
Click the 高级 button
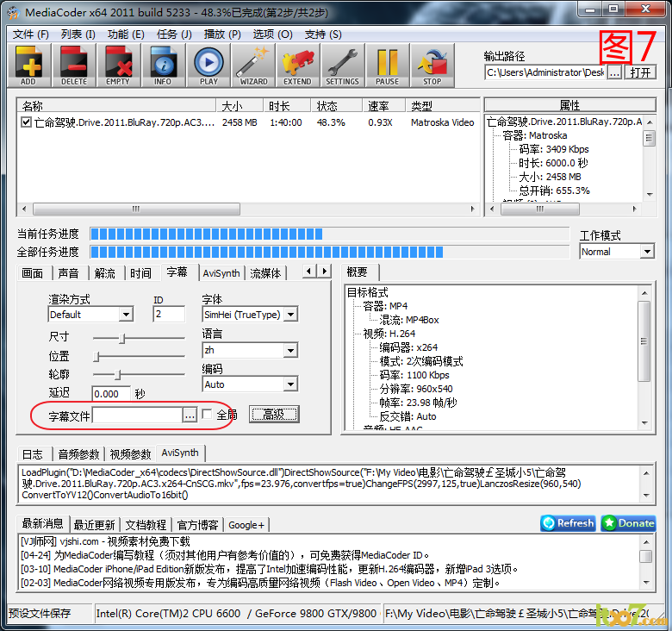tap(274, 415)
